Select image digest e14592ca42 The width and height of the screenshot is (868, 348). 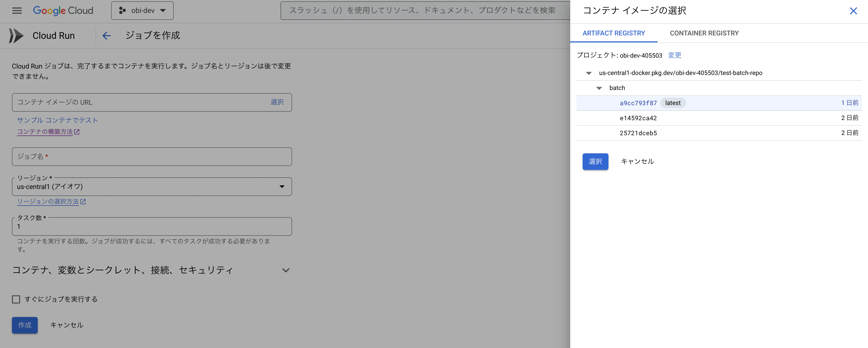[x=719, y=118]
